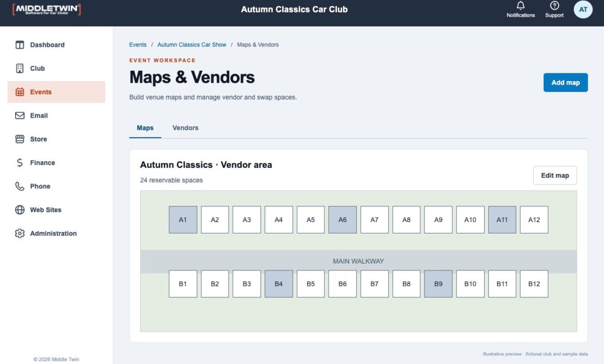Click the Middletwin logo
The width and height of the screenshot is (604, 364).
47,9
